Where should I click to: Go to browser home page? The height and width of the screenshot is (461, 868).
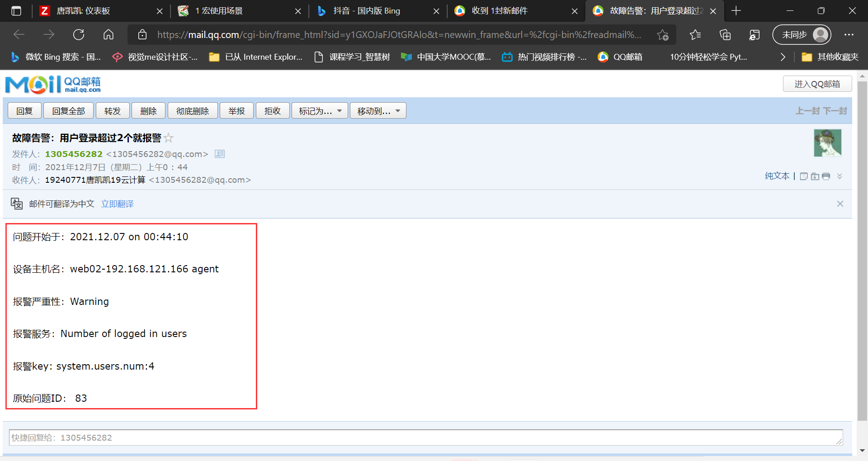(x=108, y=34)
